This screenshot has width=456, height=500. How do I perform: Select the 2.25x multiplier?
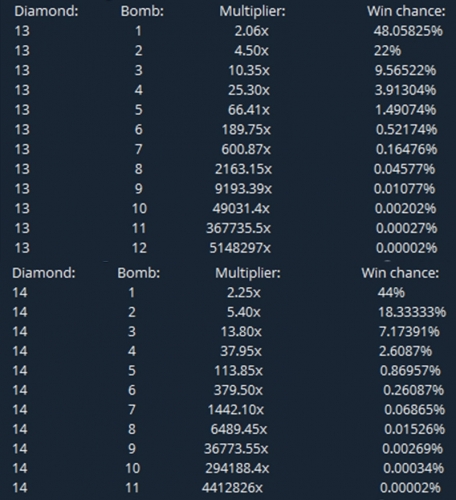pyautogui.click(x=244, y=293)
